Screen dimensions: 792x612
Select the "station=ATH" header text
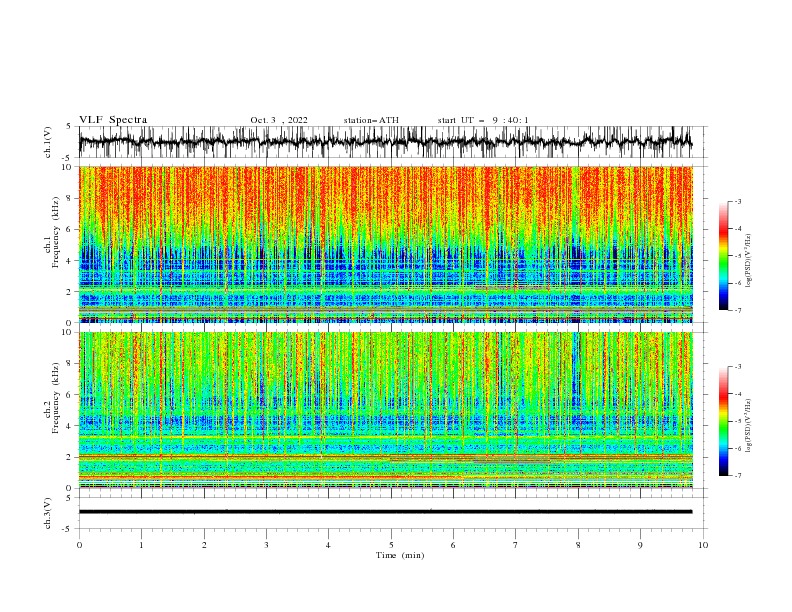point(371,120)
